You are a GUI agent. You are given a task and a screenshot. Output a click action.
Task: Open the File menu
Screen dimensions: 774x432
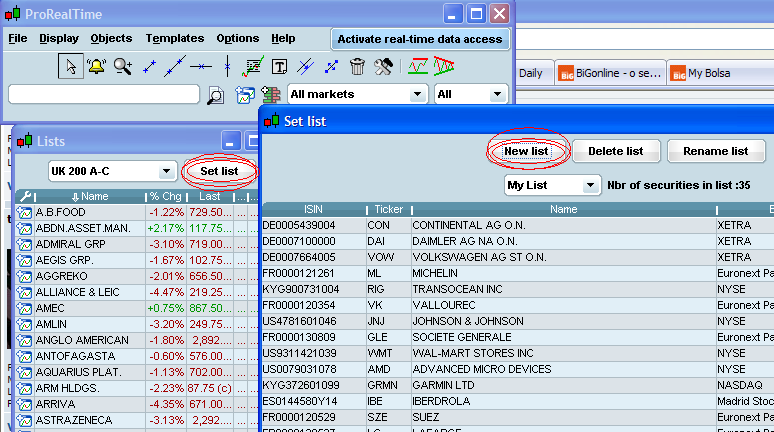point(18,39)
